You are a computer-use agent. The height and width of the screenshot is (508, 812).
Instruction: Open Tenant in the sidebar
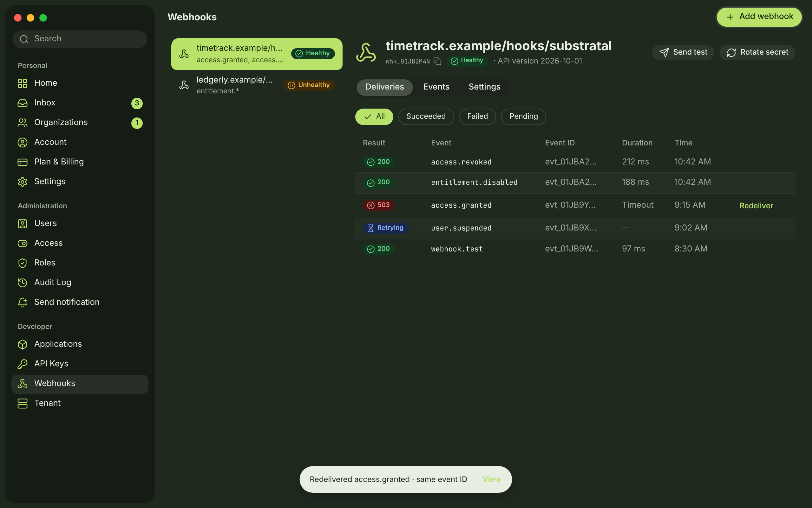(80, 403)
